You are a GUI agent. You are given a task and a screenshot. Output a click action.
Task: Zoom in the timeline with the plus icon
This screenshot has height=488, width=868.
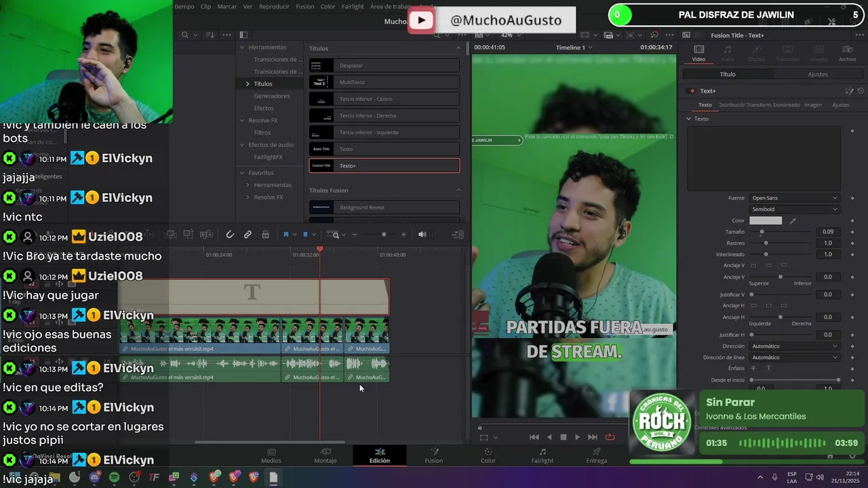click(x=403, y=235)
